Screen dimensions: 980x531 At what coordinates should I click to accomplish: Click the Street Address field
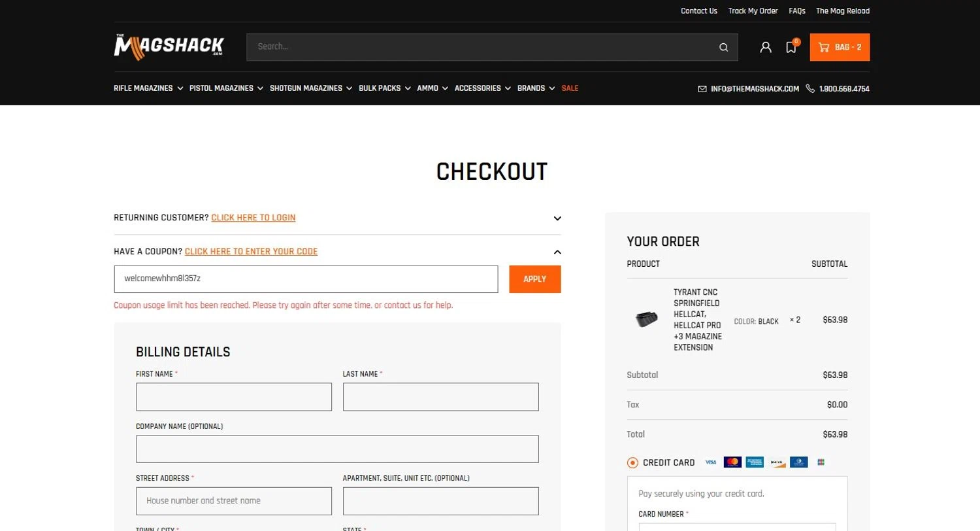pyautogui.click(x=234, y=501)
